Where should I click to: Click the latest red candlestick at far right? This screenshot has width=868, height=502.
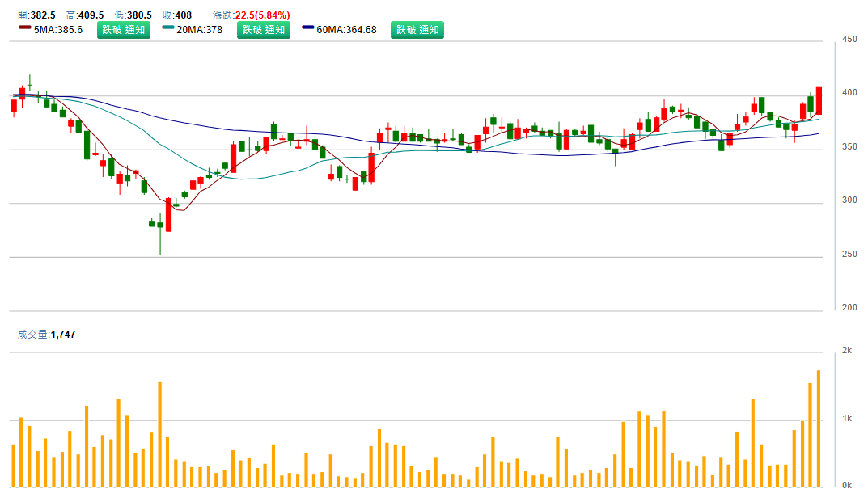819,100
